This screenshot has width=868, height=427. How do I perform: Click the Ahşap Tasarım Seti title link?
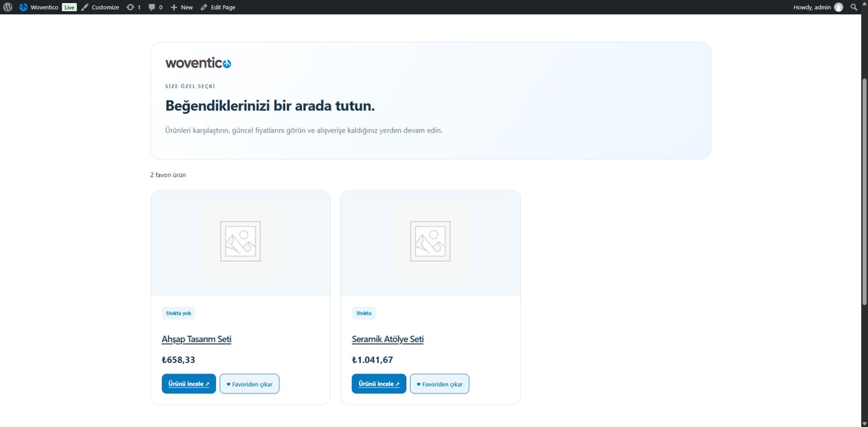[197, 339]
